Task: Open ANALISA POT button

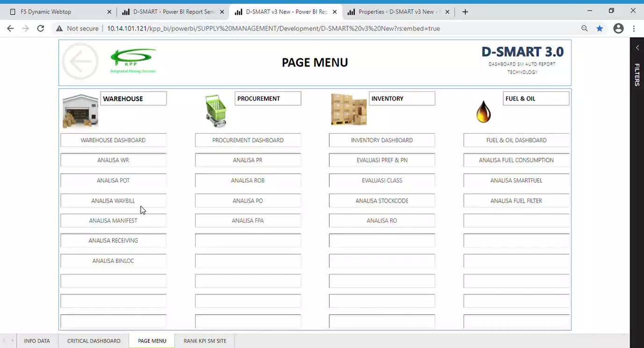Action: point(113,181)
